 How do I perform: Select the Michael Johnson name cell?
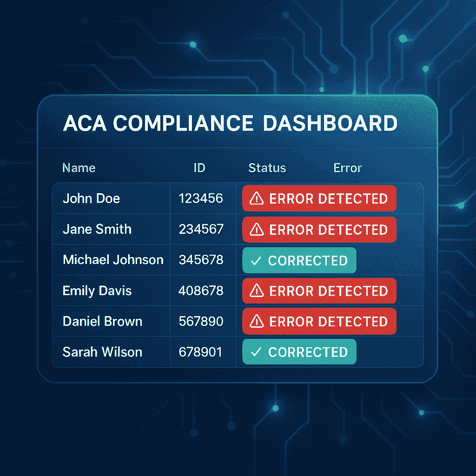pos(113,260)
